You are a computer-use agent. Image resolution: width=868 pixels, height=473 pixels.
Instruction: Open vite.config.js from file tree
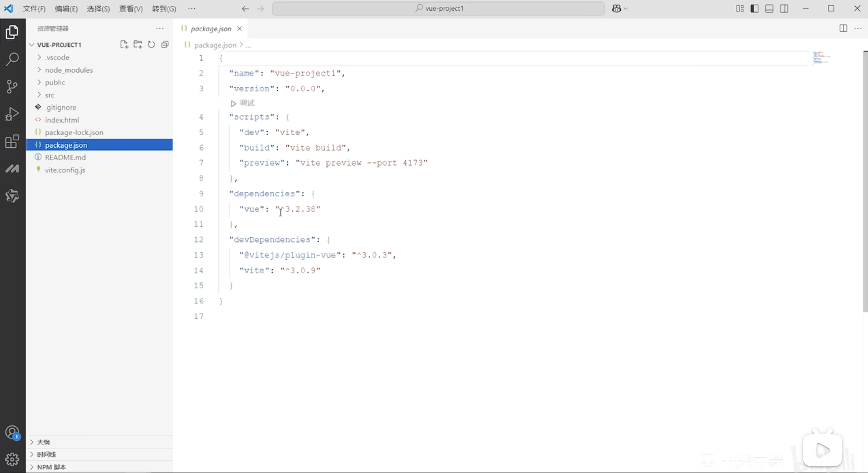coord(65,170)
